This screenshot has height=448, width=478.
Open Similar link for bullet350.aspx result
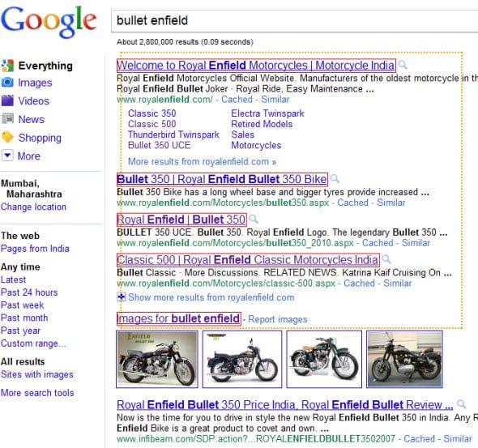(391, 203)
